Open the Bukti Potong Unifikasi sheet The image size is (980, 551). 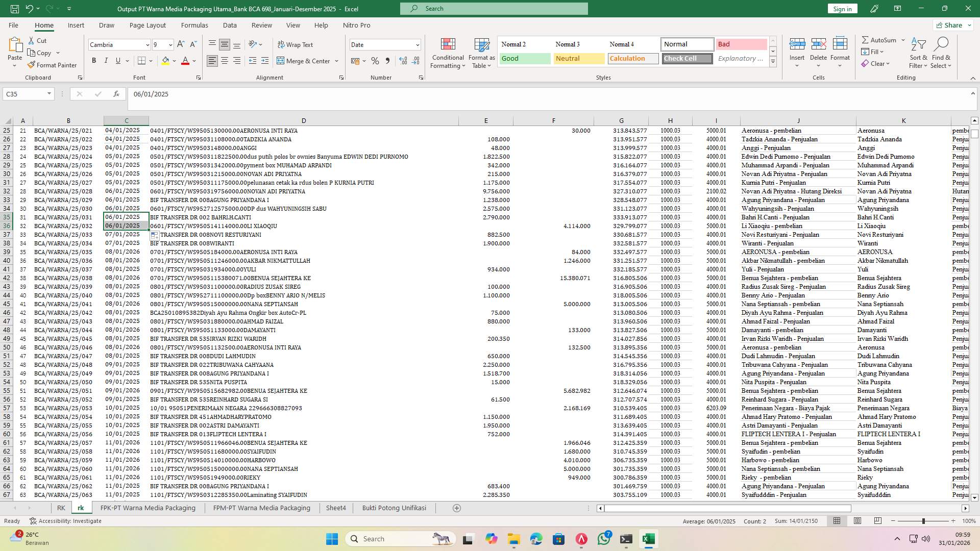click(x=394, y=508)
